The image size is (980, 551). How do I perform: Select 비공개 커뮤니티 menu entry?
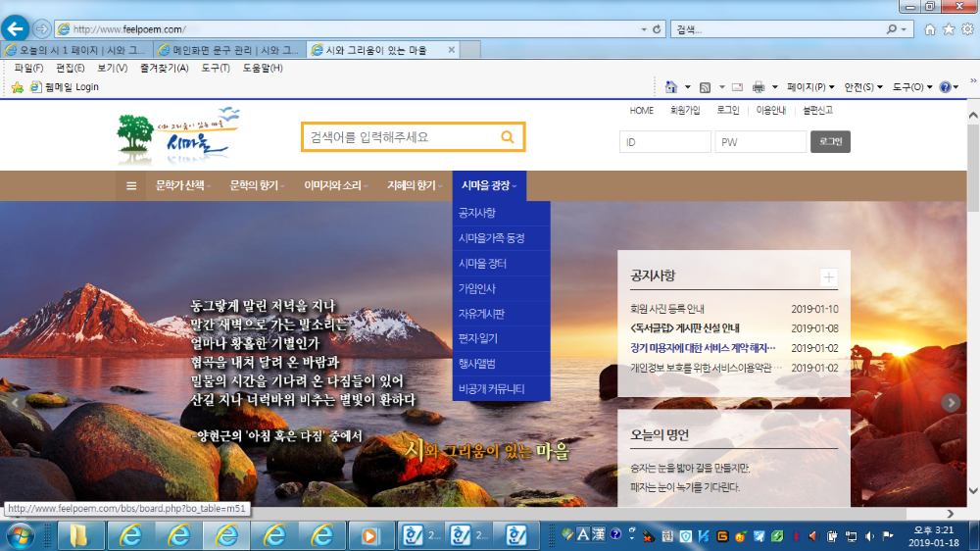tap(501, 389)
